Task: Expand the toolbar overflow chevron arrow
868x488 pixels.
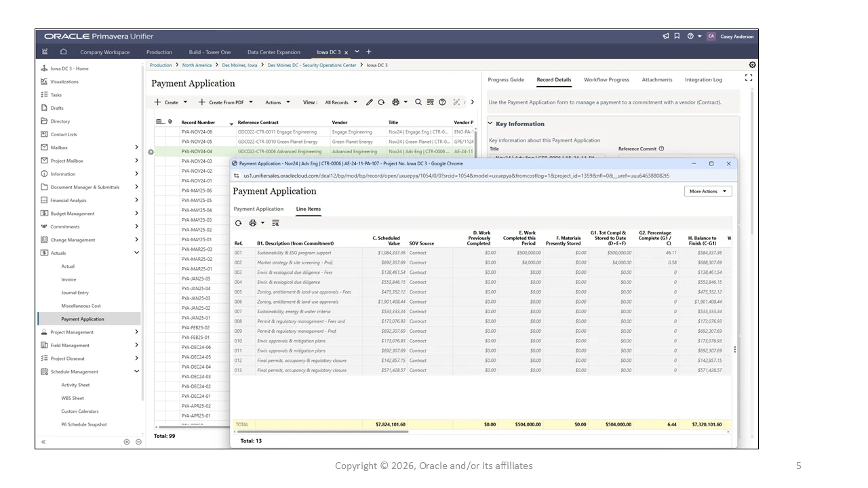Action: pos(473,102)
